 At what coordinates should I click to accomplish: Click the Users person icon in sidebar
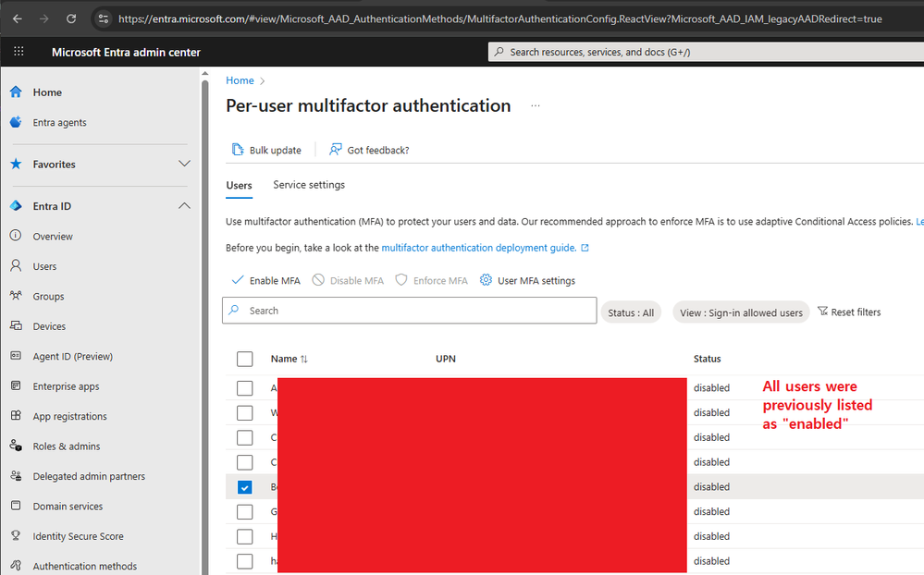(16, 265)
